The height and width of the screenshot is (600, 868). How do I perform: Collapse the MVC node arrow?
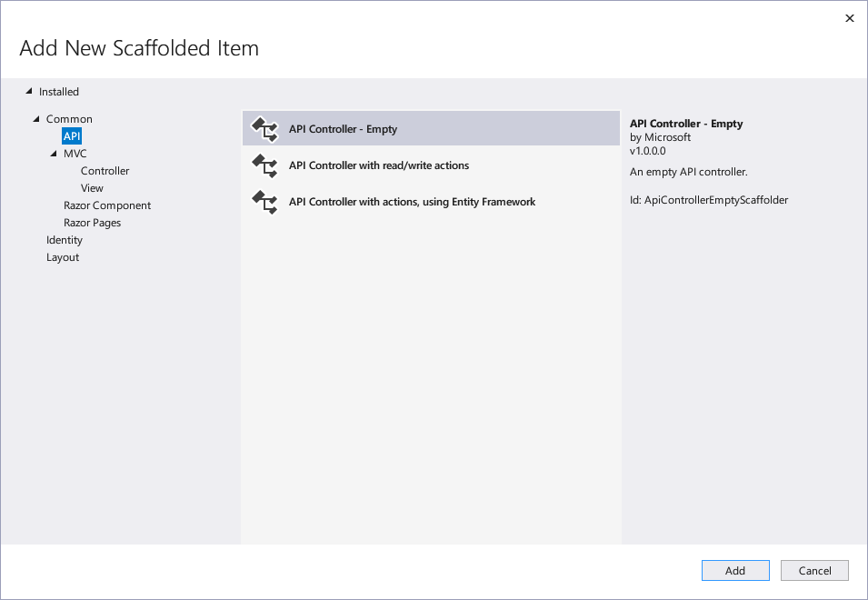[54, 154]
